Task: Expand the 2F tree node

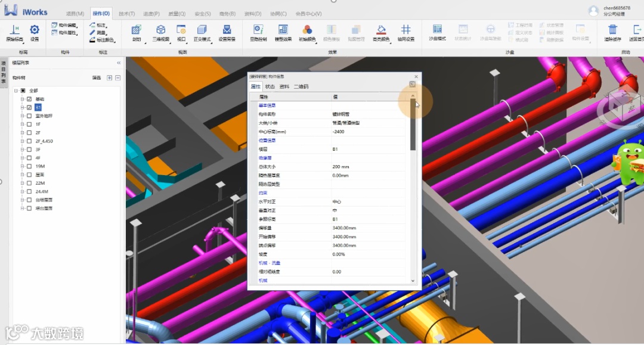Action: [x=23, y=133]
